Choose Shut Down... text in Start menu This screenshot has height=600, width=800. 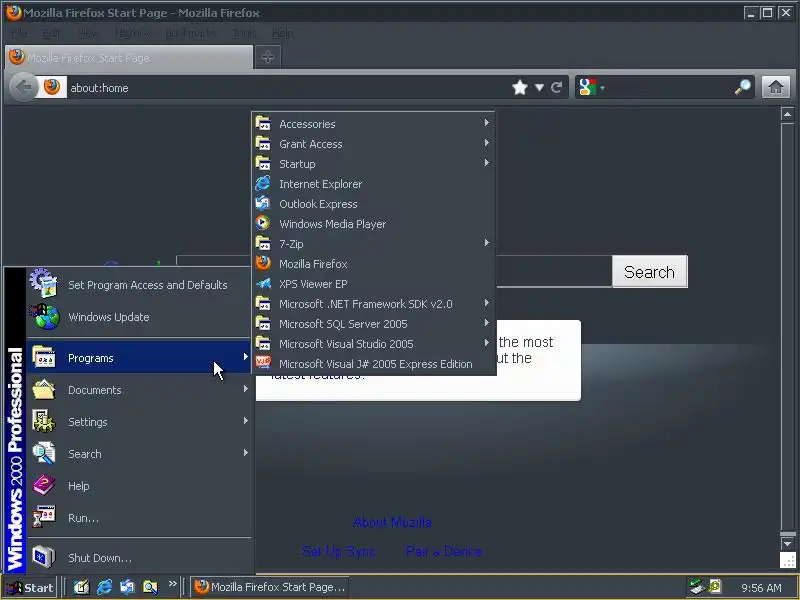click(100, 558)
